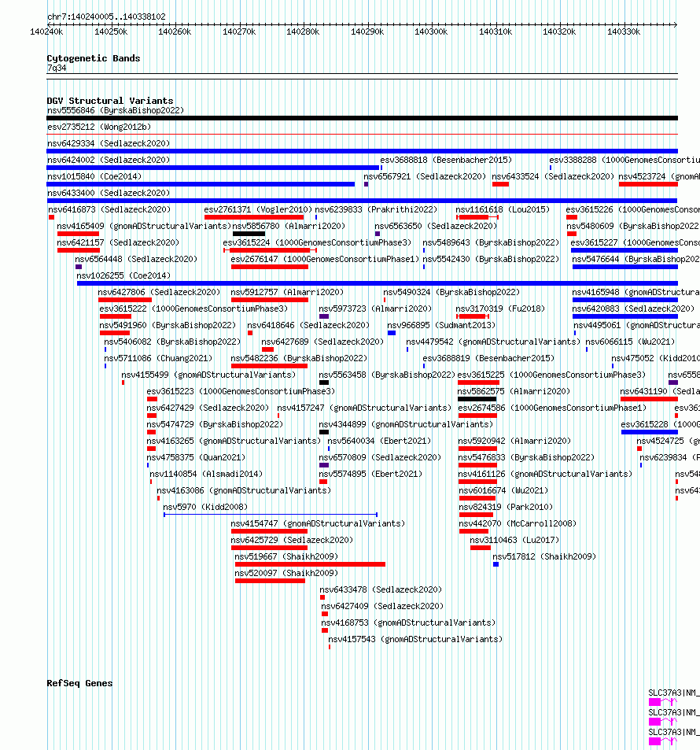Screen dimensions: 700x750
Task: Click the 140250k ruler position label
Action: pyautogui.click(x=111, y=32)
